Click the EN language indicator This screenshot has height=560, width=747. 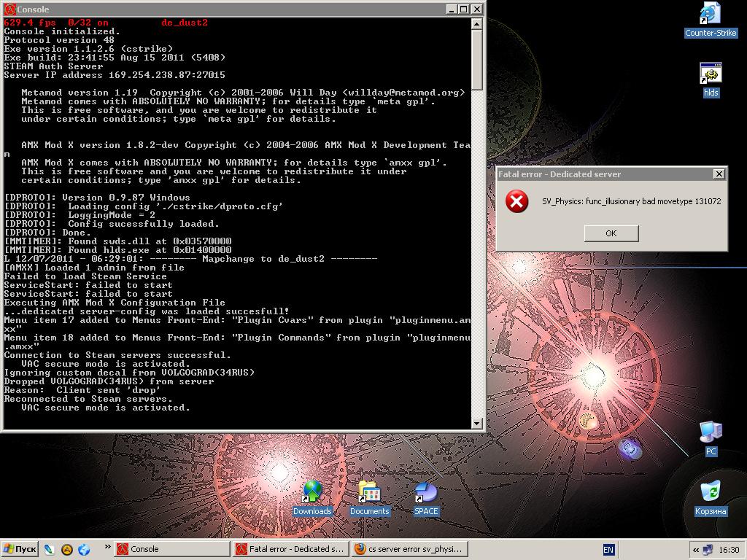click(608, 550)
